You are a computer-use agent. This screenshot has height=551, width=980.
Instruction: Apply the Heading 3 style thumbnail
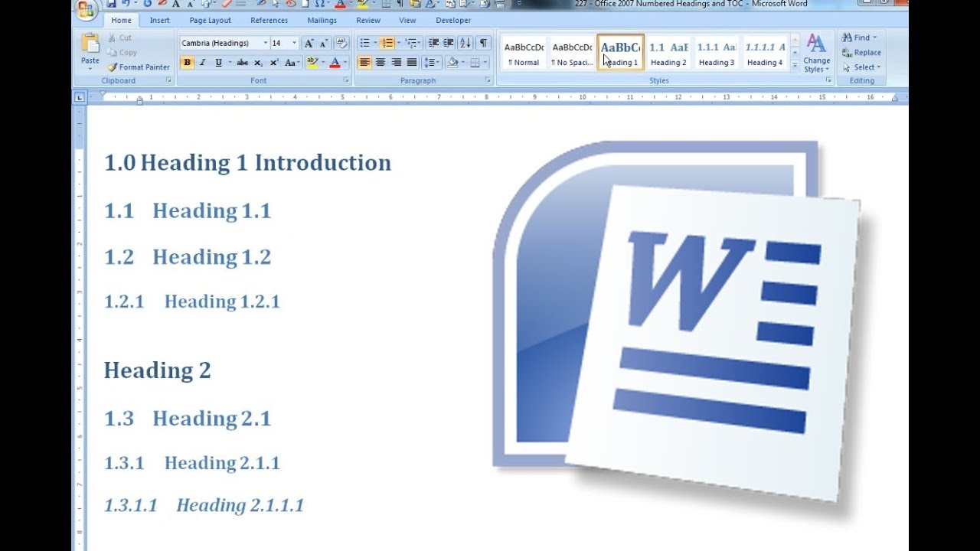717,53
